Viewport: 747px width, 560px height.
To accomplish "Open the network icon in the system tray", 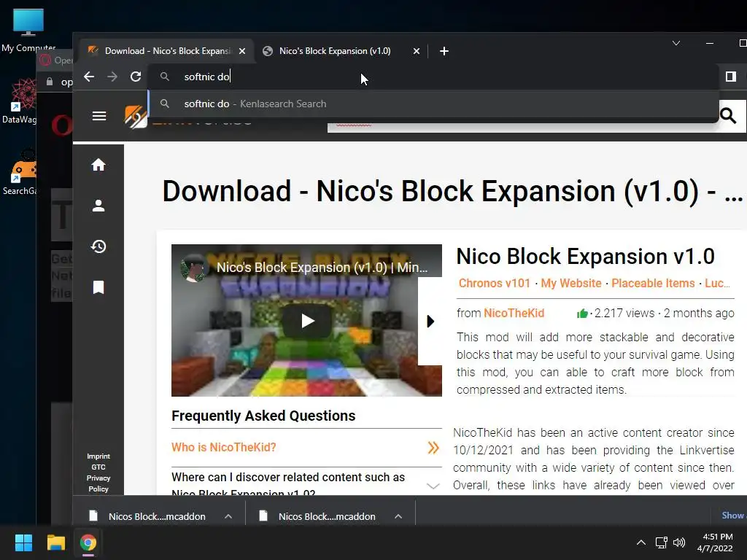I will [661, 542].
